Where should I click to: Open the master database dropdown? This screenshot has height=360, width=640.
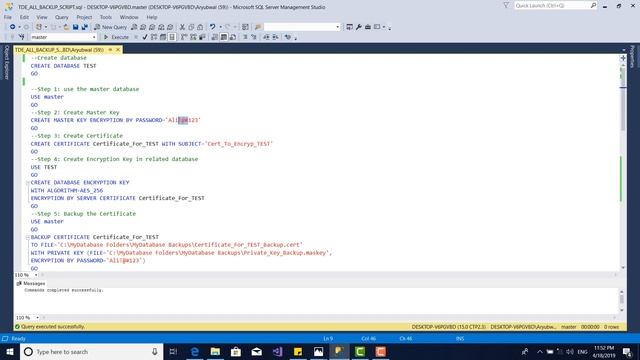(93, 37)
